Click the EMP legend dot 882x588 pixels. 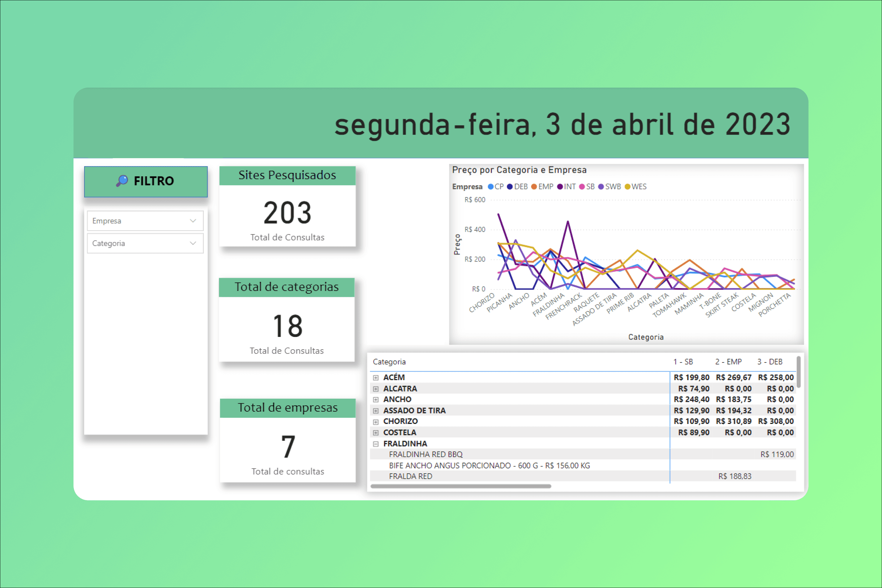click(534, 187)
